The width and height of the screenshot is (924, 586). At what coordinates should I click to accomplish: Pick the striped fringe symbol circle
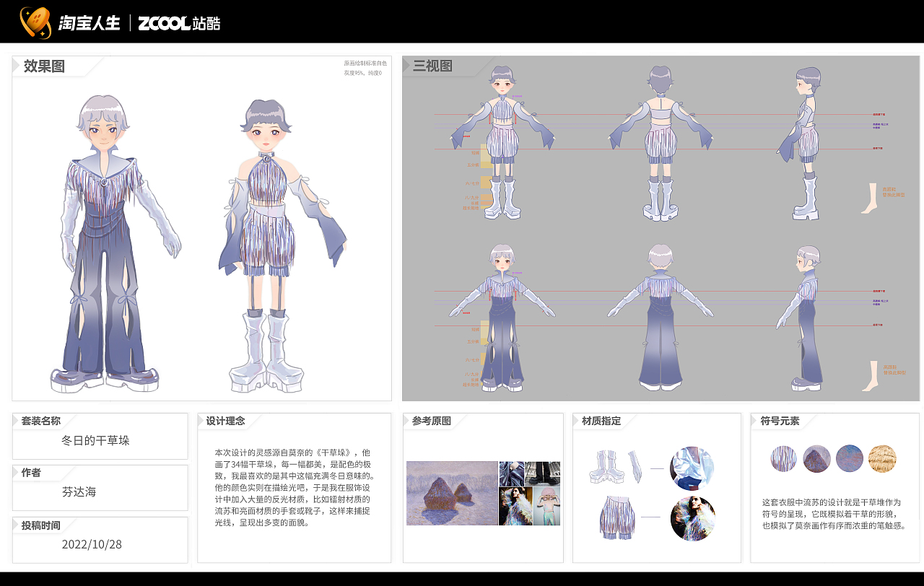click(784, 458)
